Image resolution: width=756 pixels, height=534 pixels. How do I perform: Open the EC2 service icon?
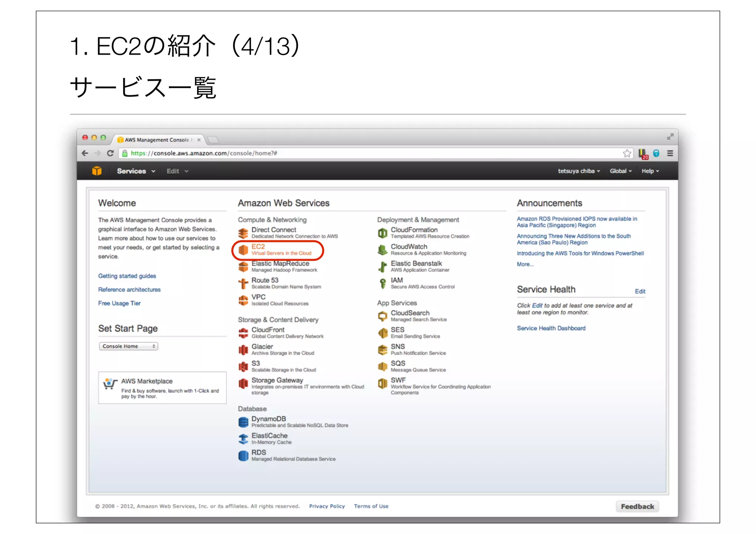point(243,250)
